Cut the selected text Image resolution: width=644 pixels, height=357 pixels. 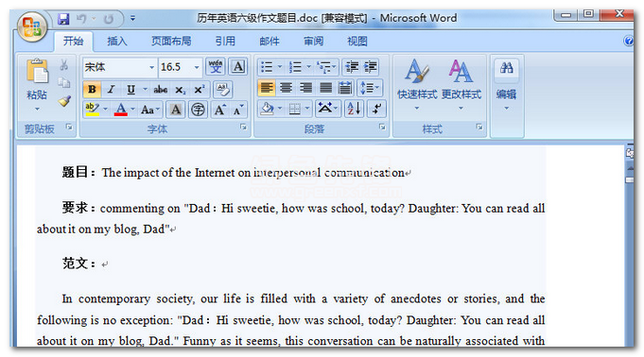pos(64,65)
